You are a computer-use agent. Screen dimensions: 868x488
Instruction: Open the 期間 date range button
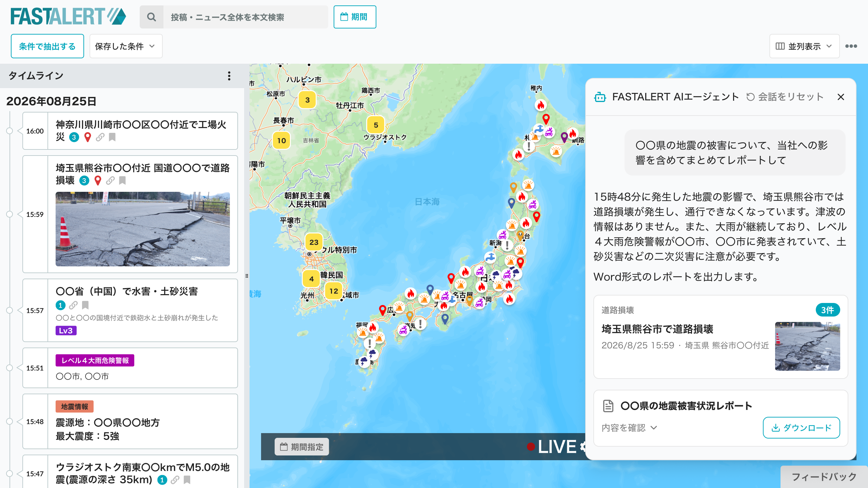[355, 17]
